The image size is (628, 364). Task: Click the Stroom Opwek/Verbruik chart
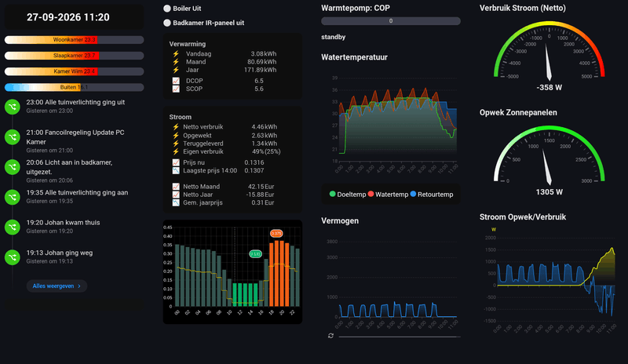(549, 280)
